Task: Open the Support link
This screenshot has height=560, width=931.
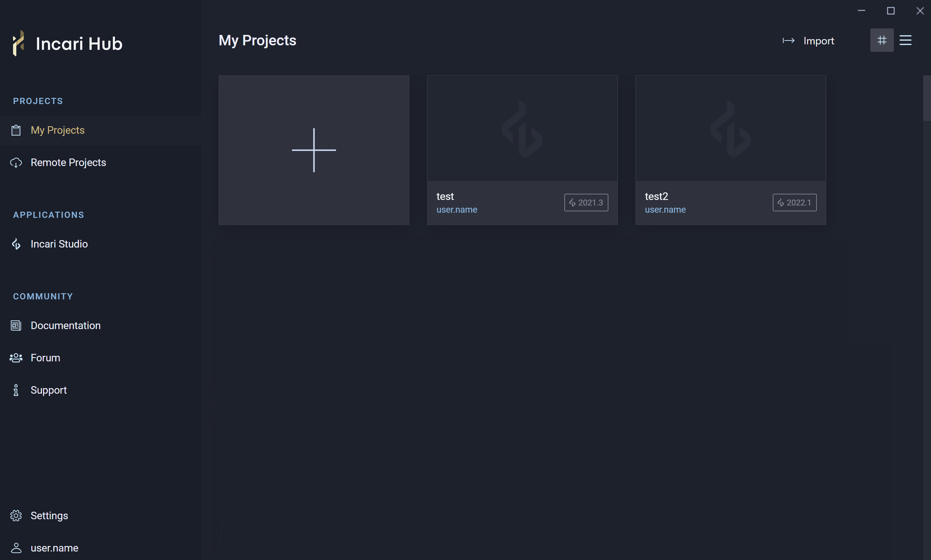Action: 100,390
